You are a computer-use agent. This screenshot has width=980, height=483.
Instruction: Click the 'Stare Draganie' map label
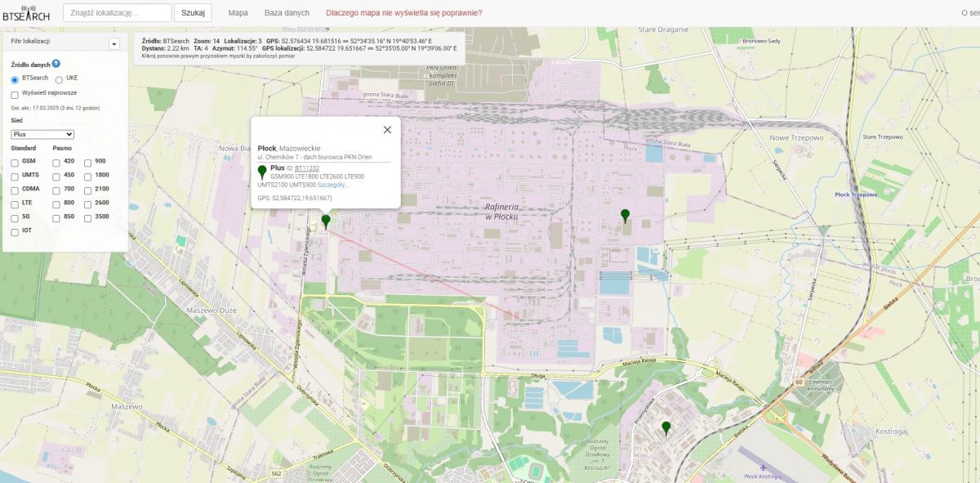coord(663,29)
